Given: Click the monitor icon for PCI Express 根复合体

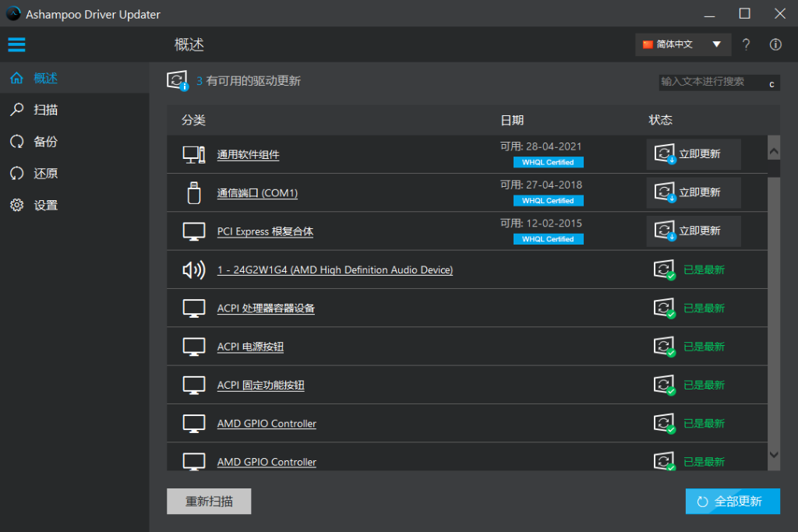Looking at the screenshot, I should 193,231.
